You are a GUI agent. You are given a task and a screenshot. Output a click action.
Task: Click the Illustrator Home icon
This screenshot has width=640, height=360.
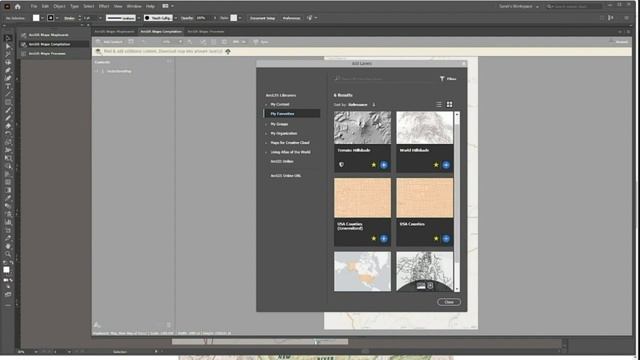click(x=18, y=7)
